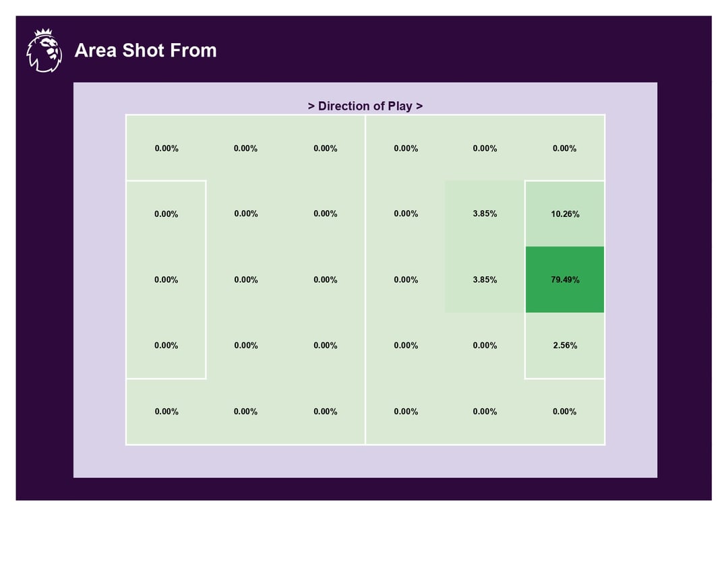This screenshot has height=562, width=728.
Task: Click the 0.00% zone below 2.56%
Action: 565,411
